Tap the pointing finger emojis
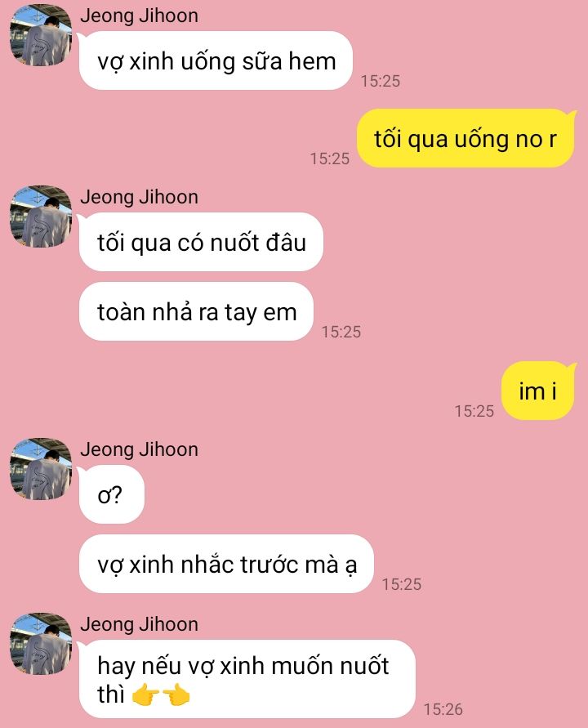This screenshot has height=728, width=588. point(161,695)
